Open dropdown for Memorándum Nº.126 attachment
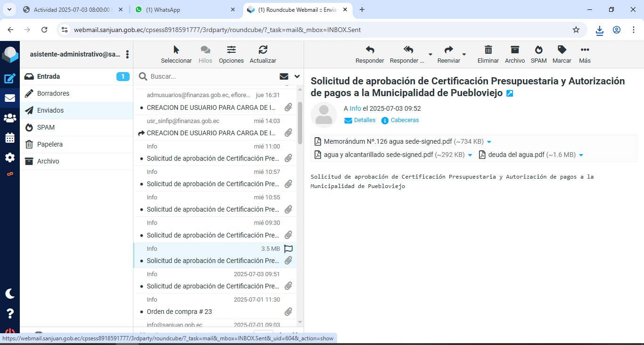The height and width of the screenshot is (345, 644). tap(489, 142)
